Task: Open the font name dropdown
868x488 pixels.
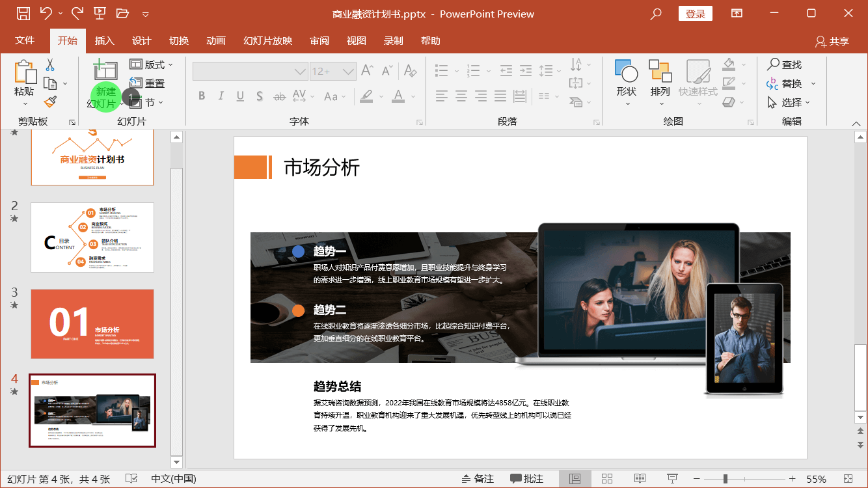Action: pos(300,71)
